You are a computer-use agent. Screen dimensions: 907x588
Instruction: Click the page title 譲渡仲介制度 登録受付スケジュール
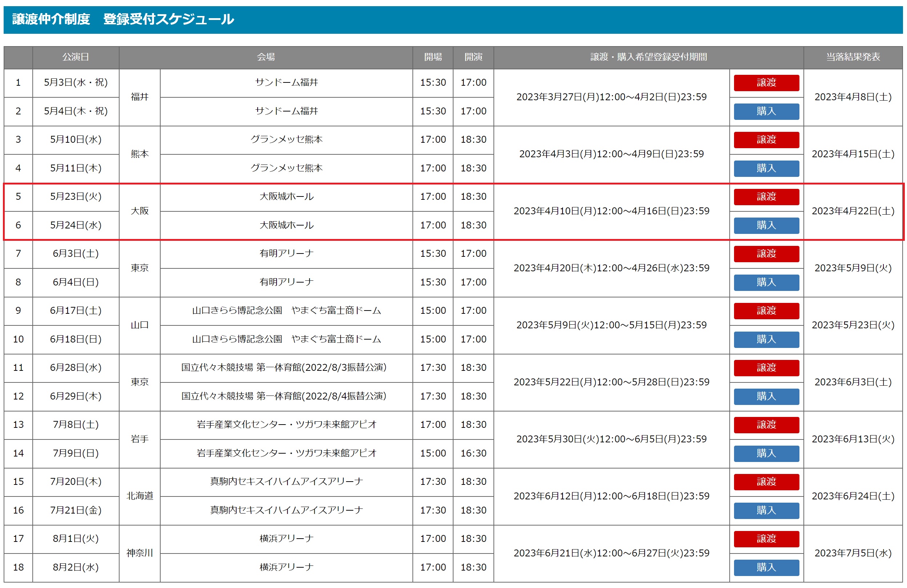(x=123, y=19)
